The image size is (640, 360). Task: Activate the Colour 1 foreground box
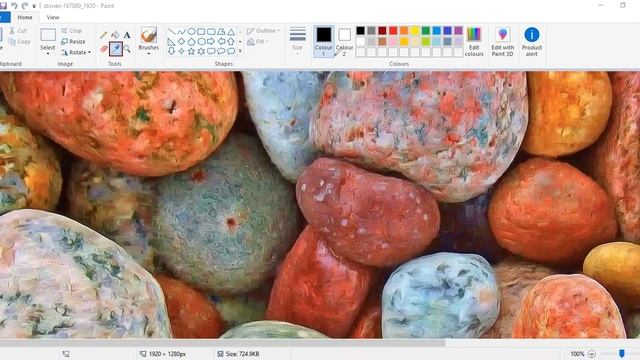324,41
